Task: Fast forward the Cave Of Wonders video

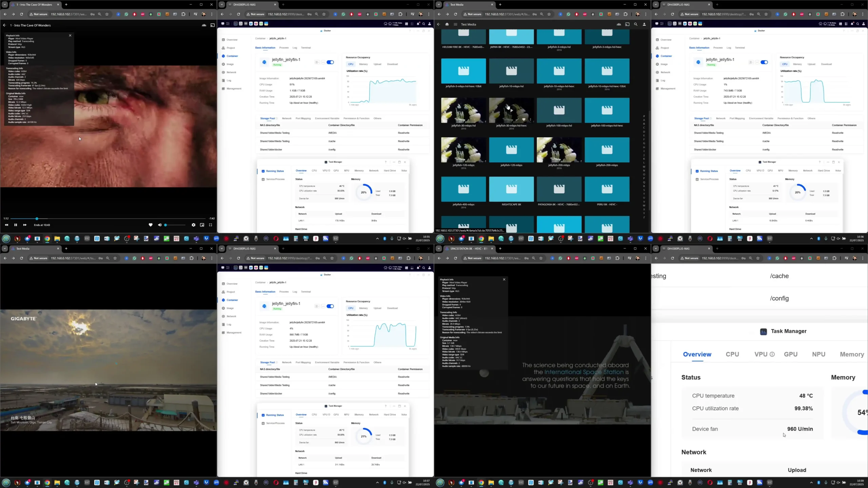Action: [x=25, y=225]
